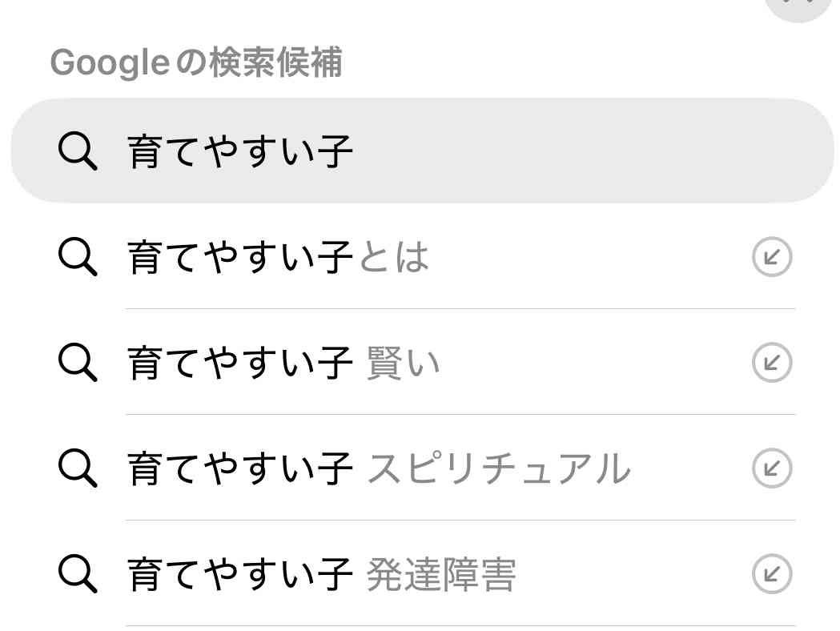840x631 pixels.
Task: Tap the arrow icon next to 育てやすい子 賢い
Action: click(771, 363)
